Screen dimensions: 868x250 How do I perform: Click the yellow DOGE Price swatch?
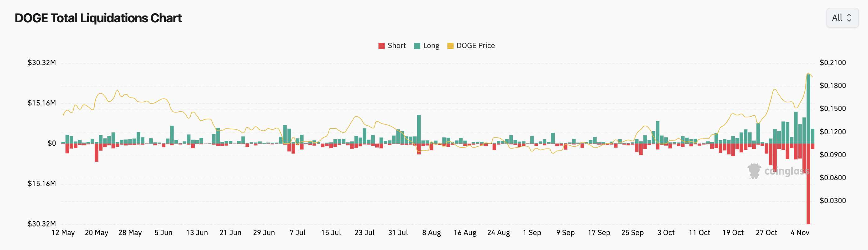[x=450, y=46]
